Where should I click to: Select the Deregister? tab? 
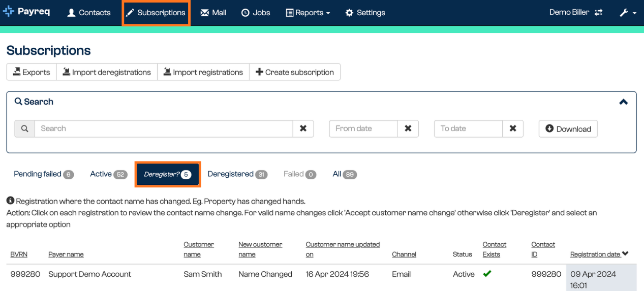click(x=168, y=174)
